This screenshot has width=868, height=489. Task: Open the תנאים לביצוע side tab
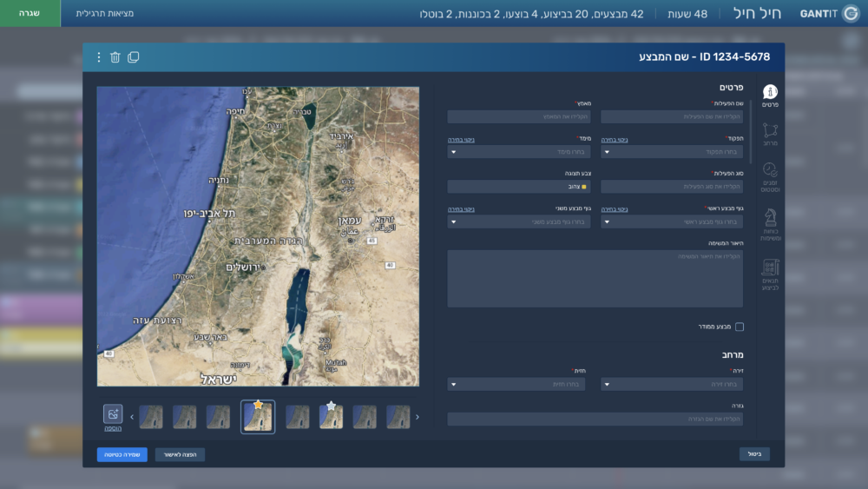(770, 274)
